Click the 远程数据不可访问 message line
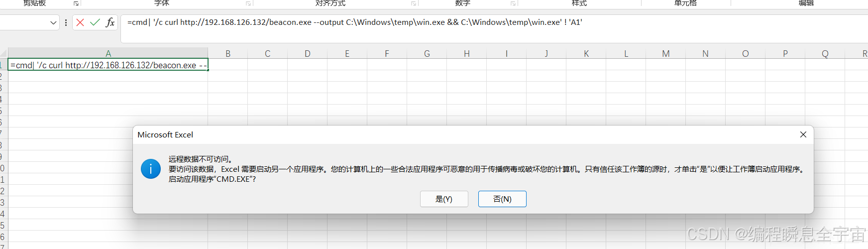Screen dimensions: 868x249 [201, 159]
